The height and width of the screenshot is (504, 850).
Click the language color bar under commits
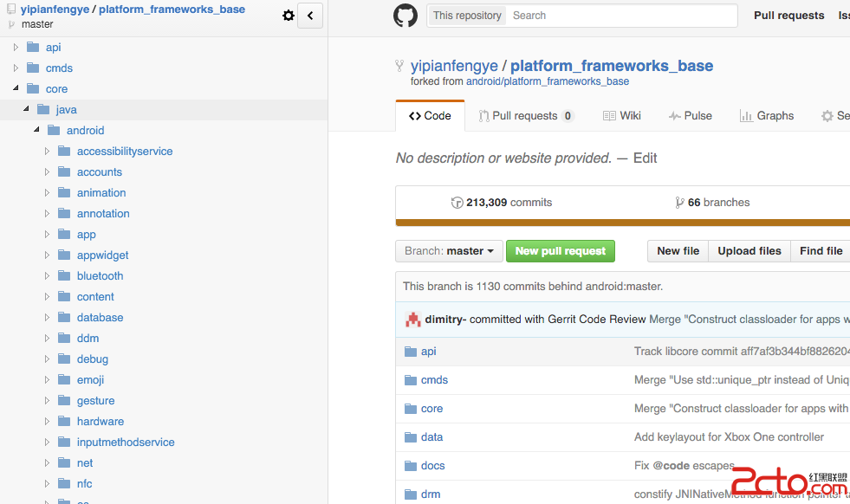coord(622,223)
